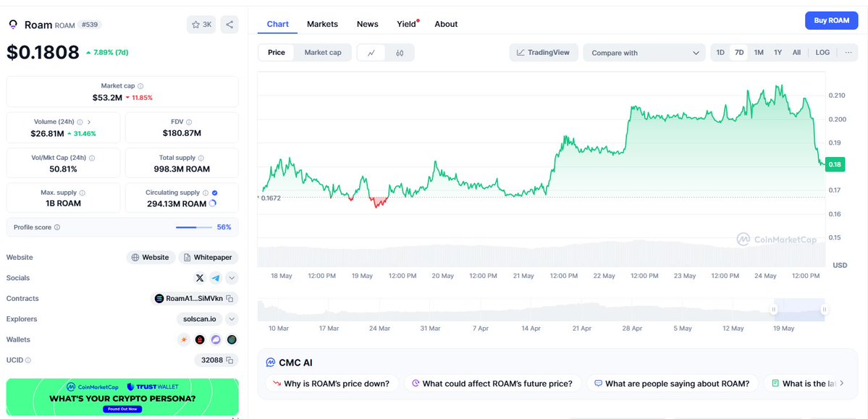Screen dimensions: 868x419
Task: Add Roam to watchlist with star button
Action: pyautogui.click(x=201, y=25)
